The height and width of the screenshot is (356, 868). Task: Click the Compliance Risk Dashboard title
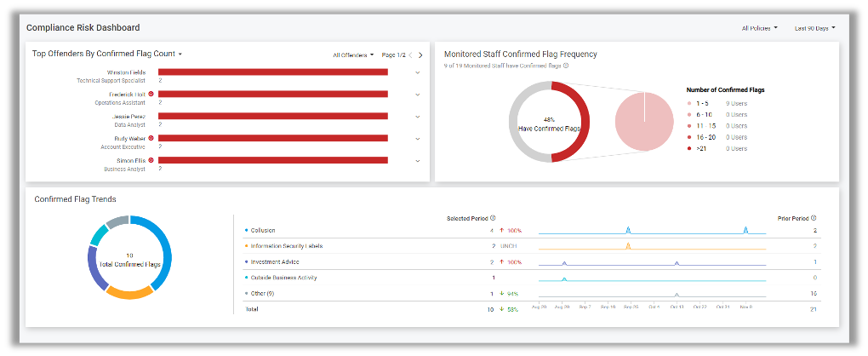pos(83,28)
